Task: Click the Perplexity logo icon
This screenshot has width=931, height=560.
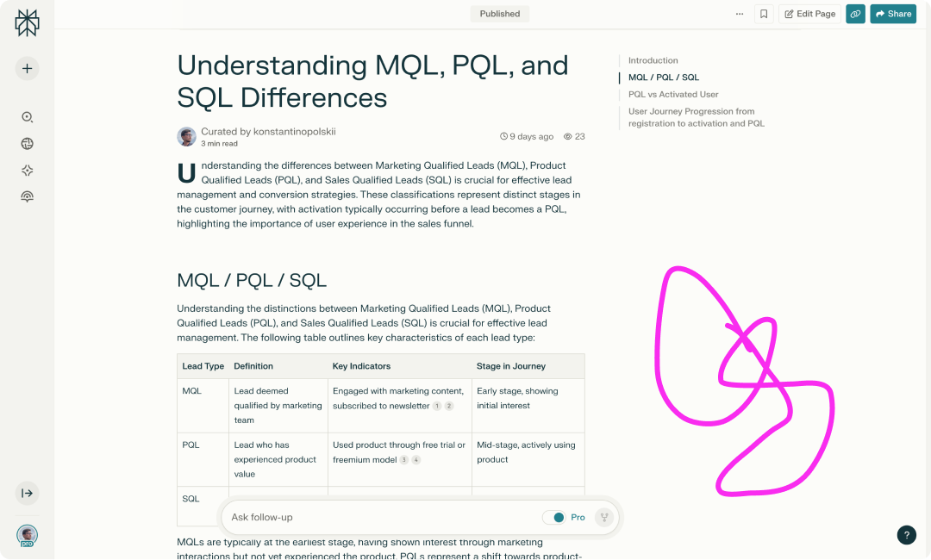Action: click(x=27, y=23)
